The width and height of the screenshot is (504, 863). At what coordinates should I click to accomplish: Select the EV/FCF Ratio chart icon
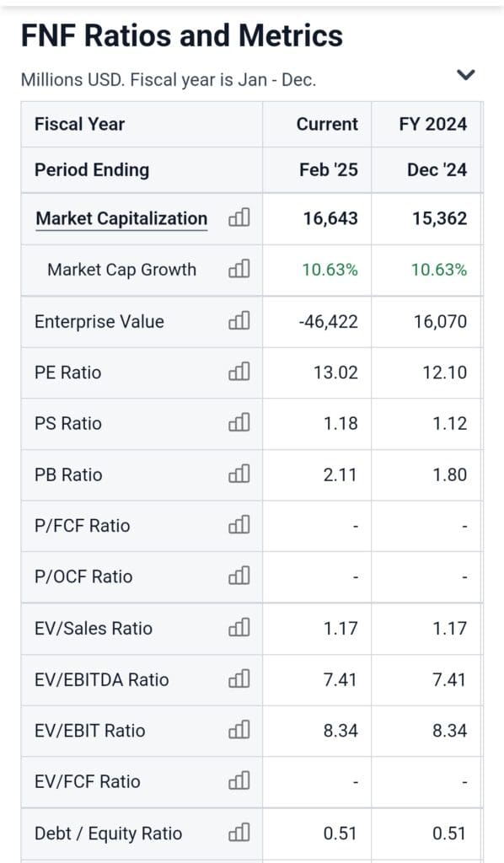click(239, 781)
